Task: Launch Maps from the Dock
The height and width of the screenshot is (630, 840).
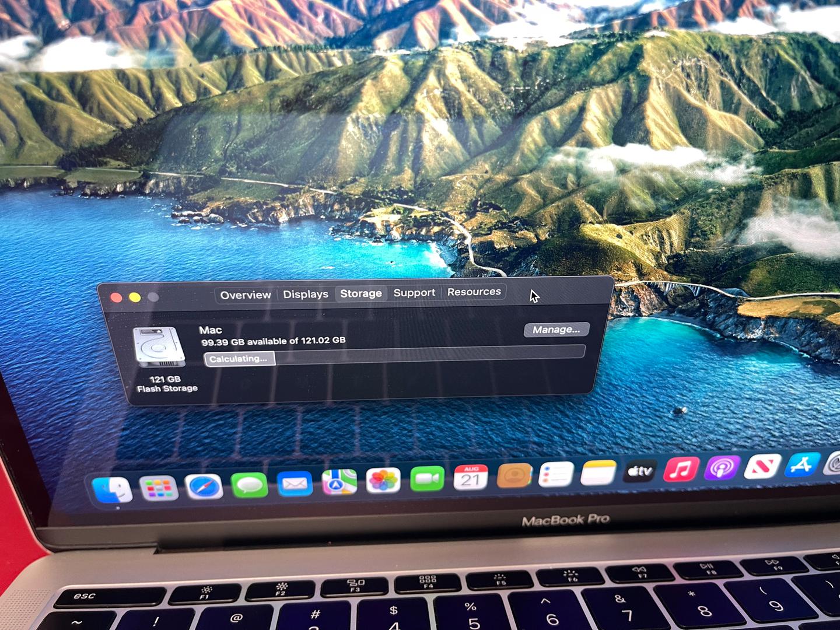Action: tap(339, 482)
